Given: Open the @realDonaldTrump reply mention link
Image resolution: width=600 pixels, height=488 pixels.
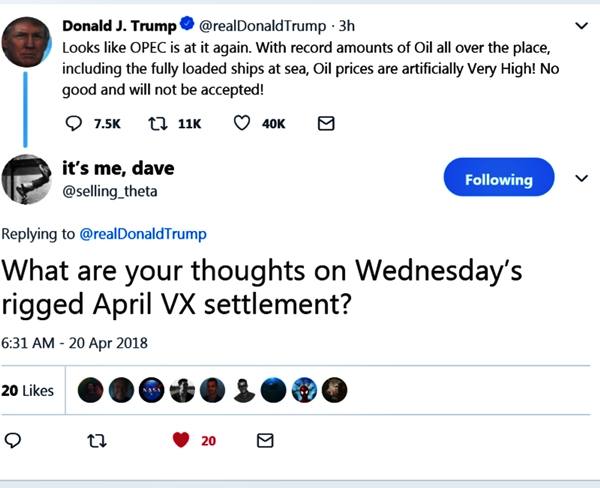Looking at the screenshot, I should point(143,234).
